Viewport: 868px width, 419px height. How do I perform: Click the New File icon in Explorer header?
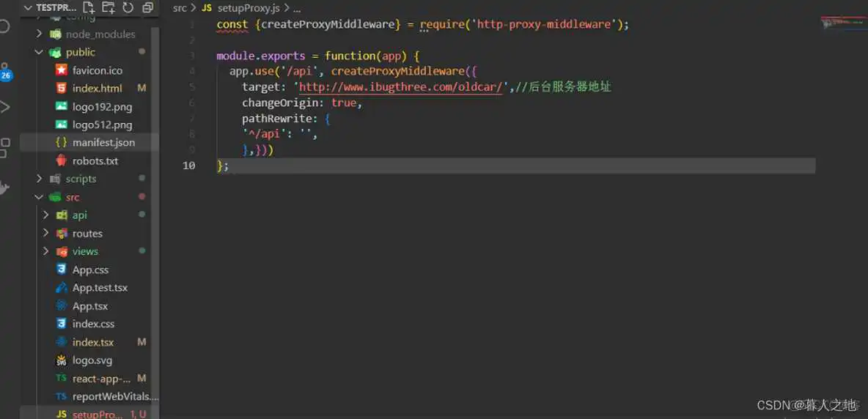coord(89,8)
